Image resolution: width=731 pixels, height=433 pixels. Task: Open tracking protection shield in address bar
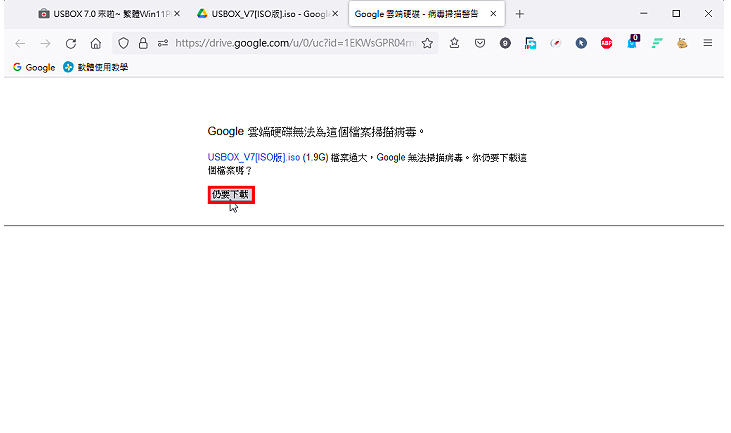click(x=123, y=43)
